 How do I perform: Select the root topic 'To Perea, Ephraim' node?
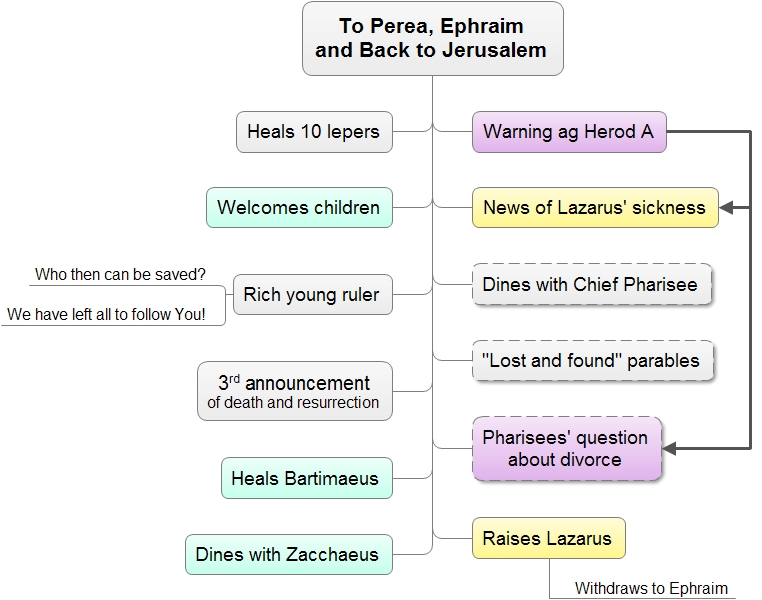[x=433, y=38]
